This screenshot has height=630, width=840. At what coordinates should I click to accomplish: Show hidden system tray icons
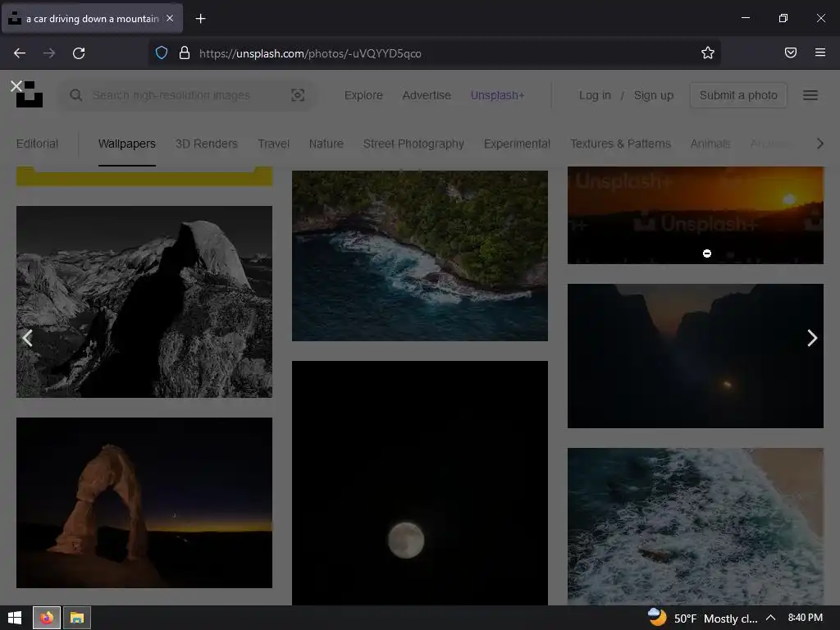771,619
